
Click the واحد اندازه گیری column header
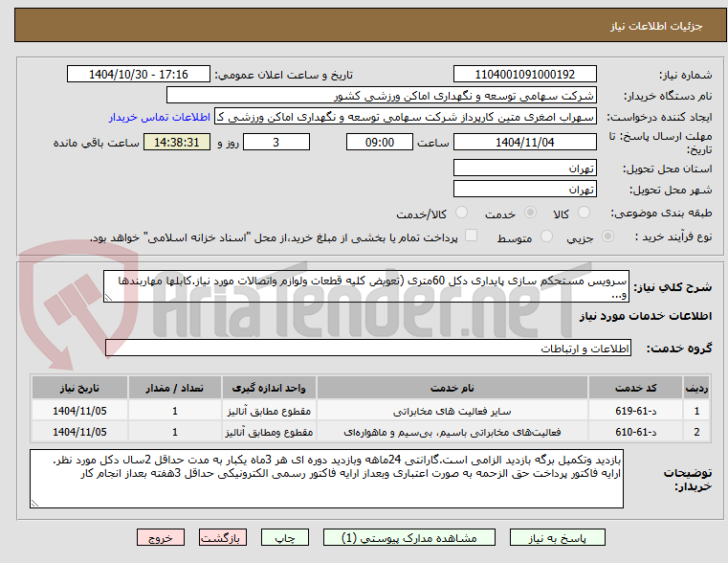point(269,388)
